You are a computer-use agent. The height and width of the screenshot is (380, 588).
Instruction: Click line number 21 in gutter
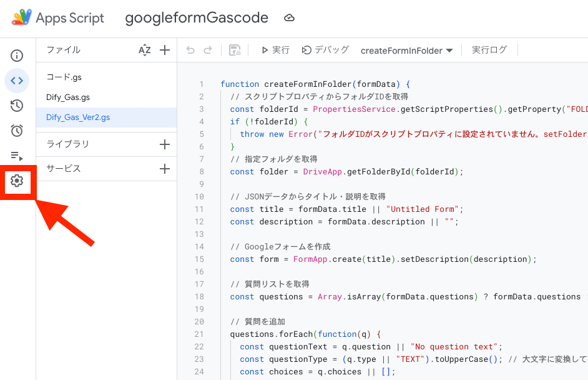tap(199, 334)
